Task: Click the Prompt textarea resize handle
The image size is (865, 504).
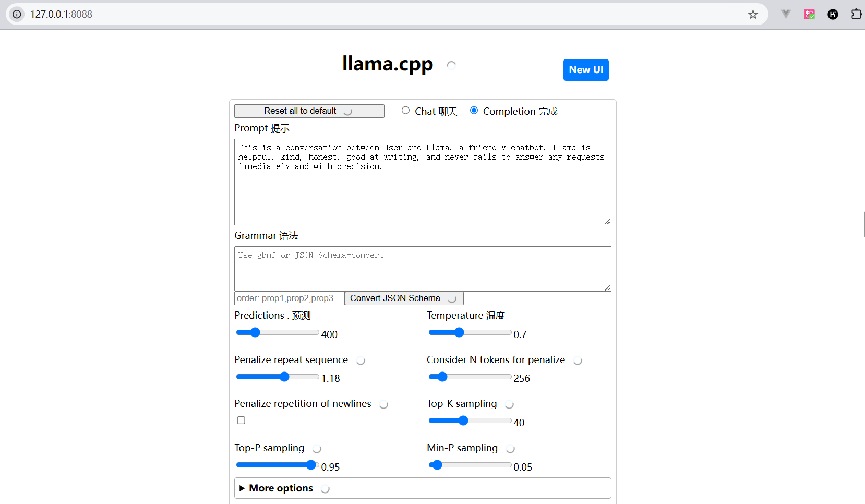Action: pos(607,222)
